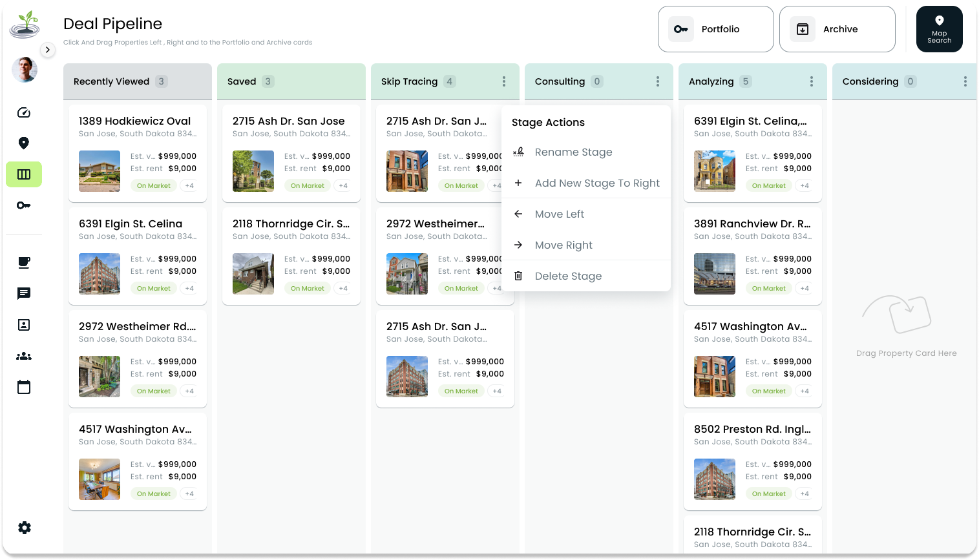Screen dimensions: 979x560
Task: Click the Deal Pipeline page title
Action: point(113,24)
